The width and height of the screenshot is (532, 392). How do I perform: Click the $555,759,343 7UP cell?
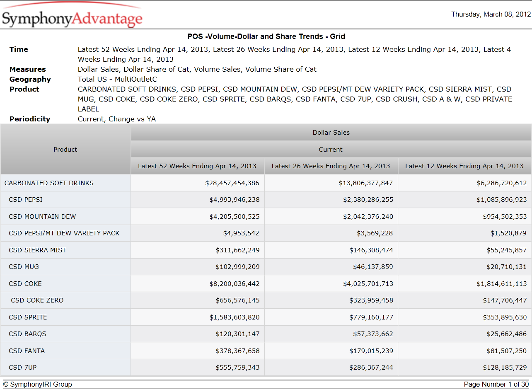coord(198,367)
